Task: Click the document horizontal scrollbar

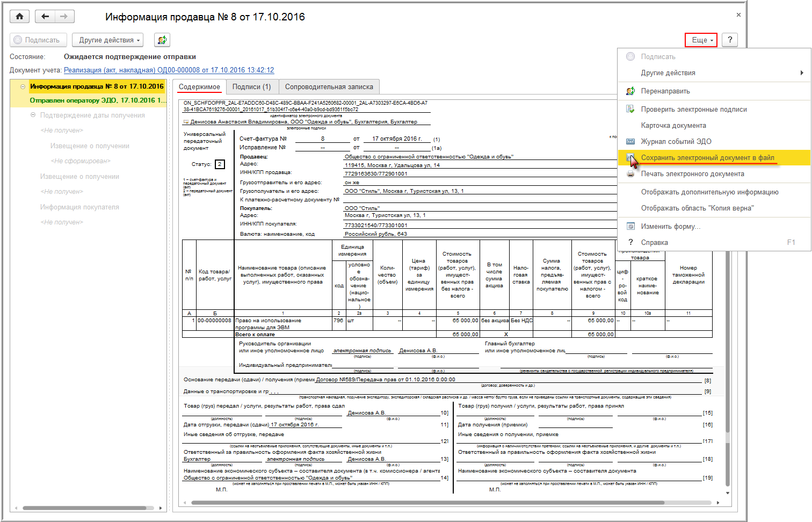Action: point(427,503)
